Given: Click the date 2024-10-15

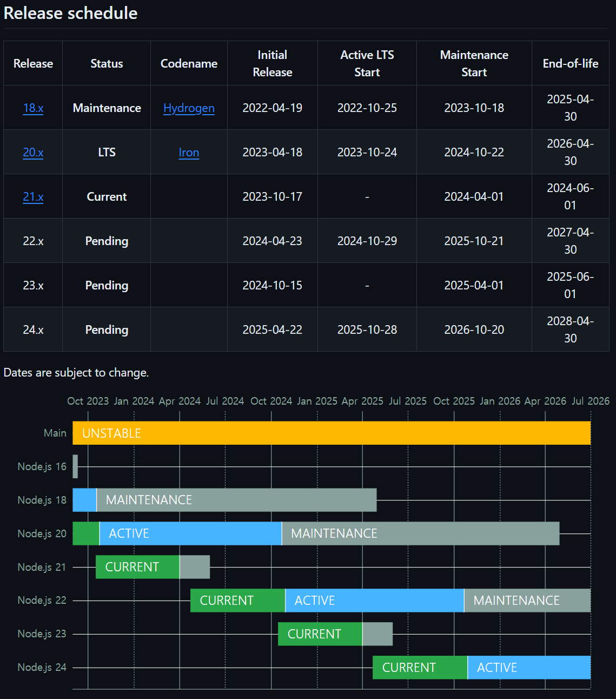Looking at the screenshot, I should coord(273,285).
